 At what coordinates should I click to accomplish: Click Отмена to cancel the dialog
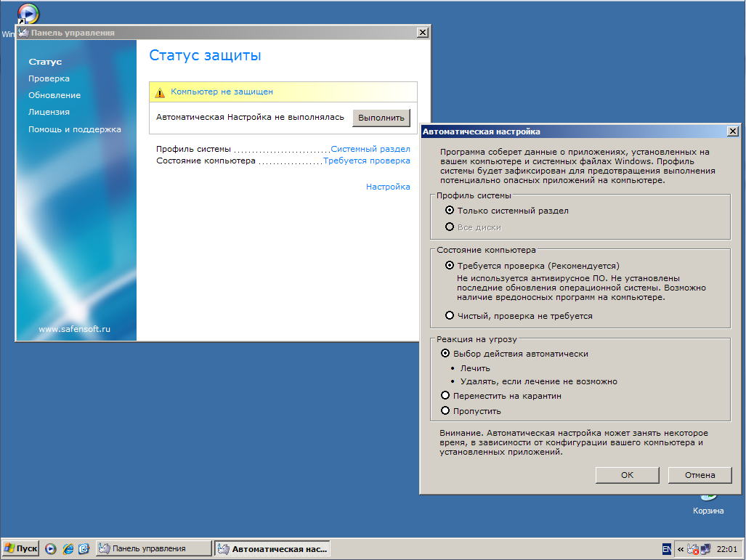tap(700, 475)
